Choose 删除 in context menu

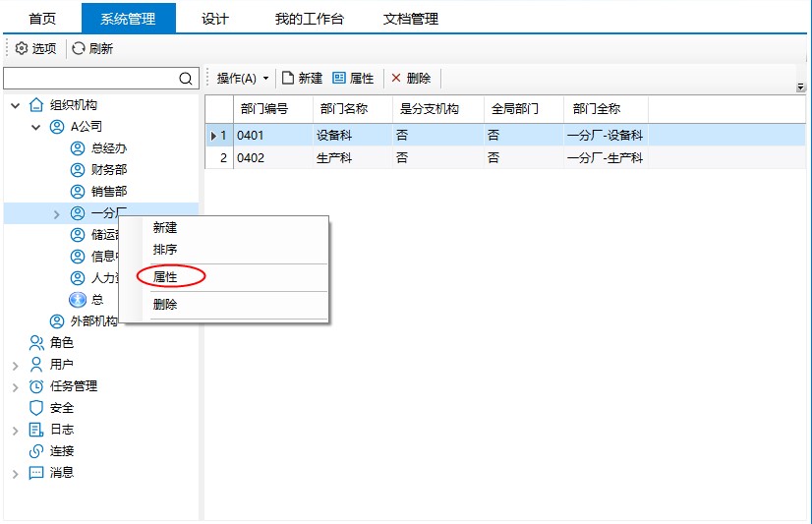click(165, 304)
